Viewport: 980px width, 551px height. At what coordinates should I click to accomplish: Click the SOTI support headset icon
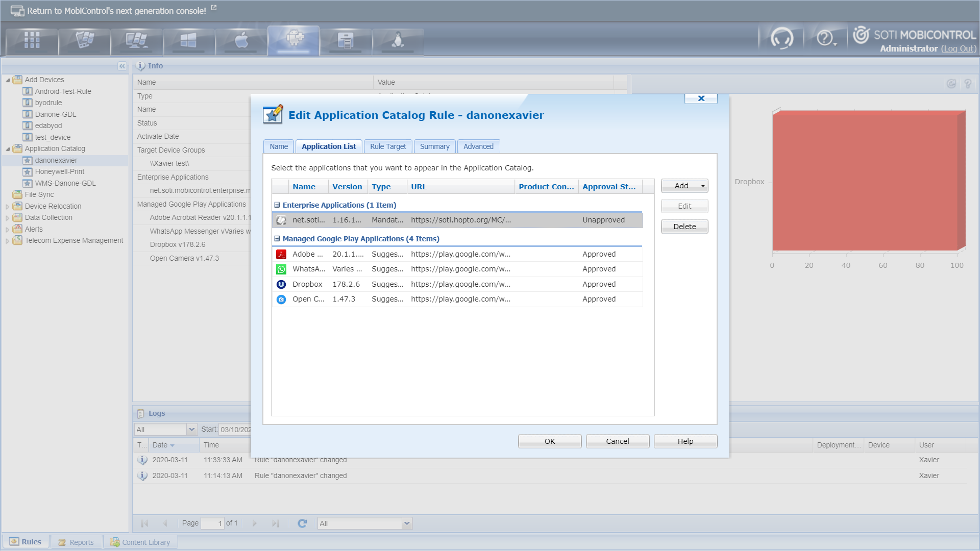[x=782, y=38]
